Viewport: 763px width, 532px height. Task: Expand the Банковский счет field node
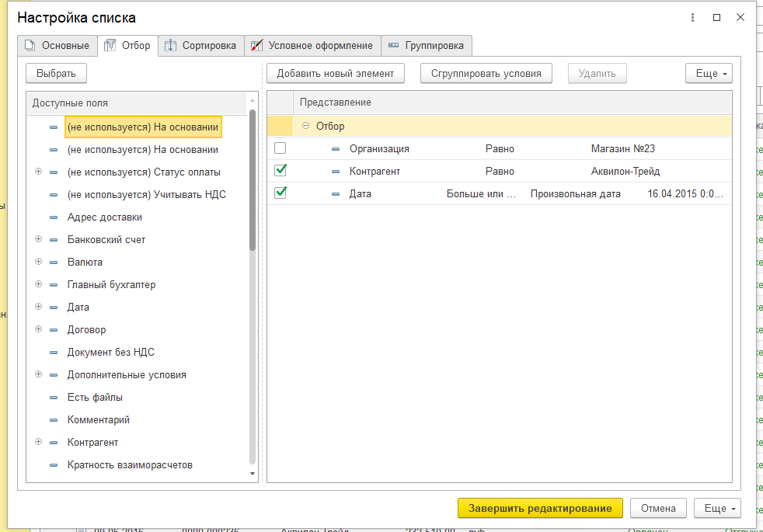tap(38, 239)
